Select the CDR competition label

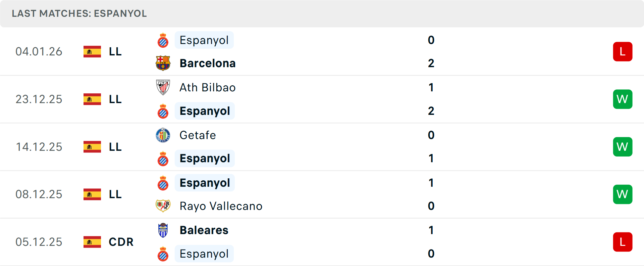121,242
